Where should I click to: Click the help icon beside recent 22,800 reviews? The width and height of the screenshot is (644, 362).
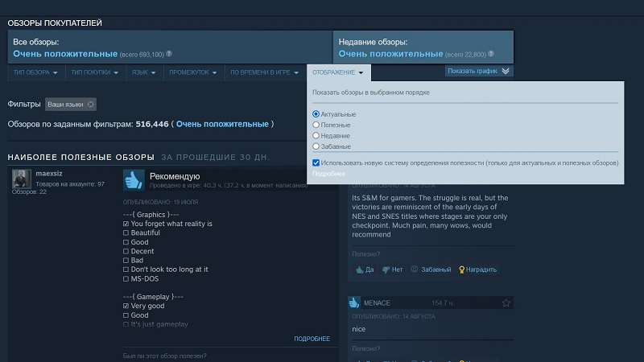[490, 54]
